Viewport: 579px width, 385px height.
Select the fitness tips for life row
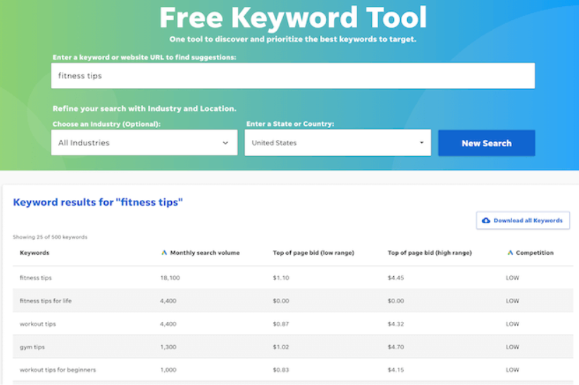(x=293, y=300)
